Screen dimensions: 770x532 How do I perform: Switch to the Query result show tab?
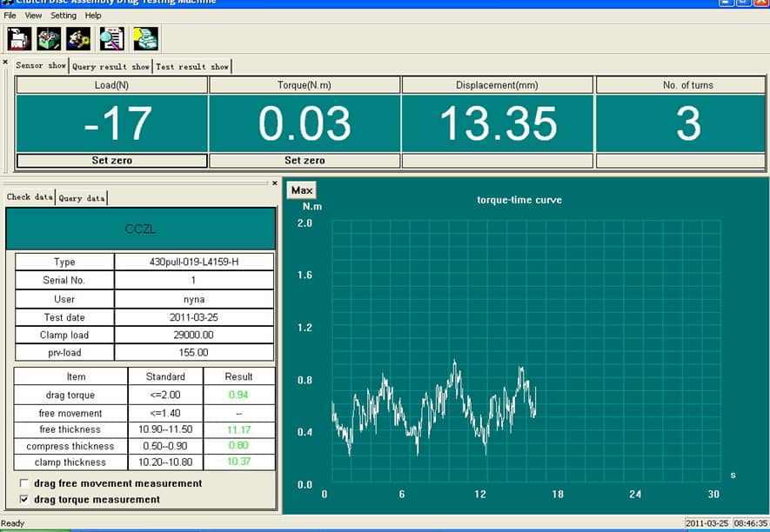tap(110, 66)
